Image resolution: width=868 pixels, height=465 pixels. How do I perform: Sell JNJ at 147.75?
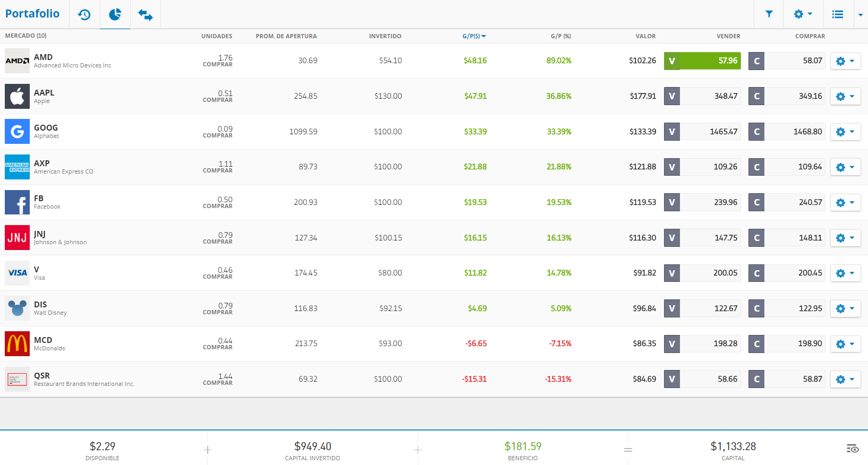pos(702,238)
